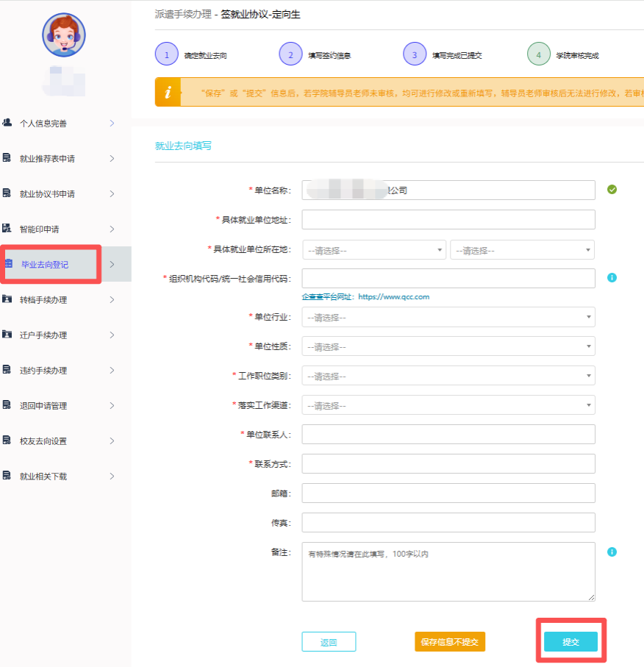This screenshot has height=667, width=644.
Task: Click into the 单位联系人 input field
Action: (448, 434)
